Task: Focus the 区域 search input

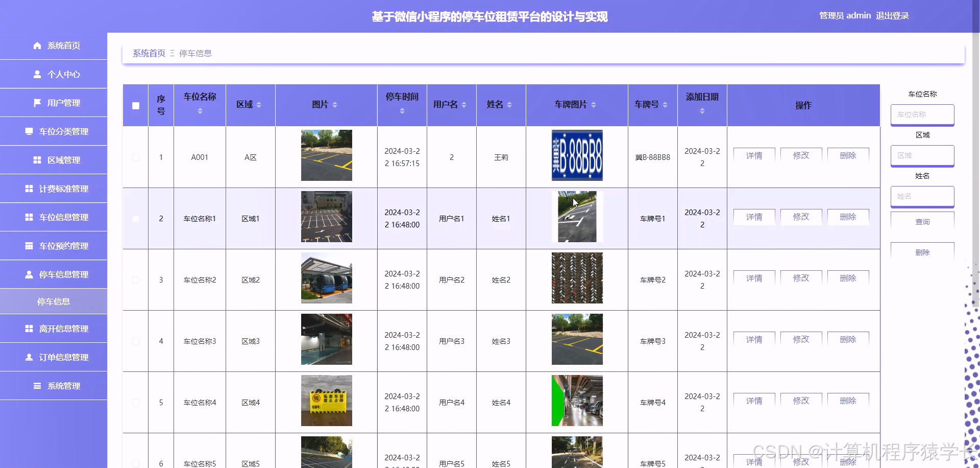Action: coord(922,156)
